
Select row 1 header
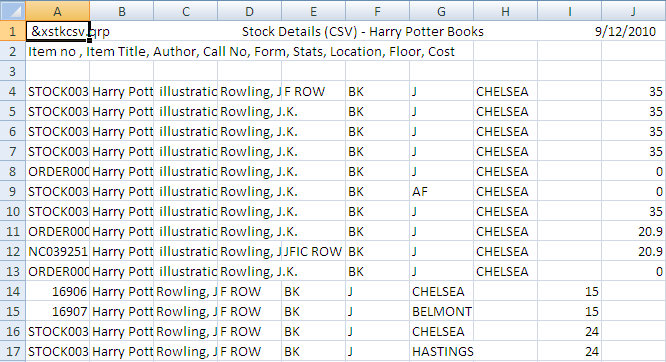[13, 31]
